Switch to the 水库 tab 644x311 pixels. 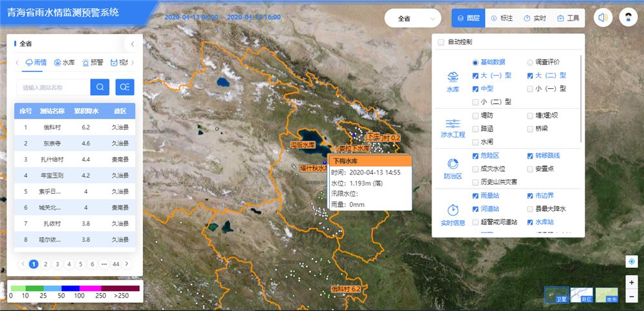tap(64, 62)
